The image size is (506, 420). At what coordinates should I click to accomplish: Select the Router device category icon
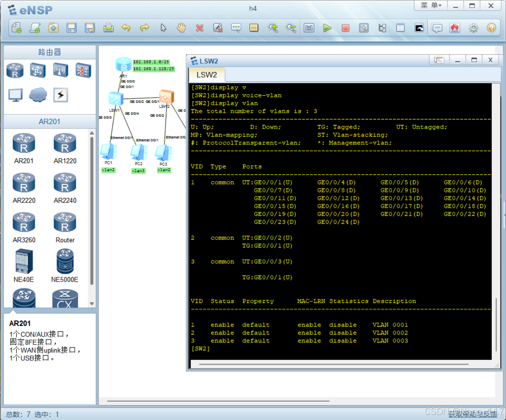(x=15, y=71)
